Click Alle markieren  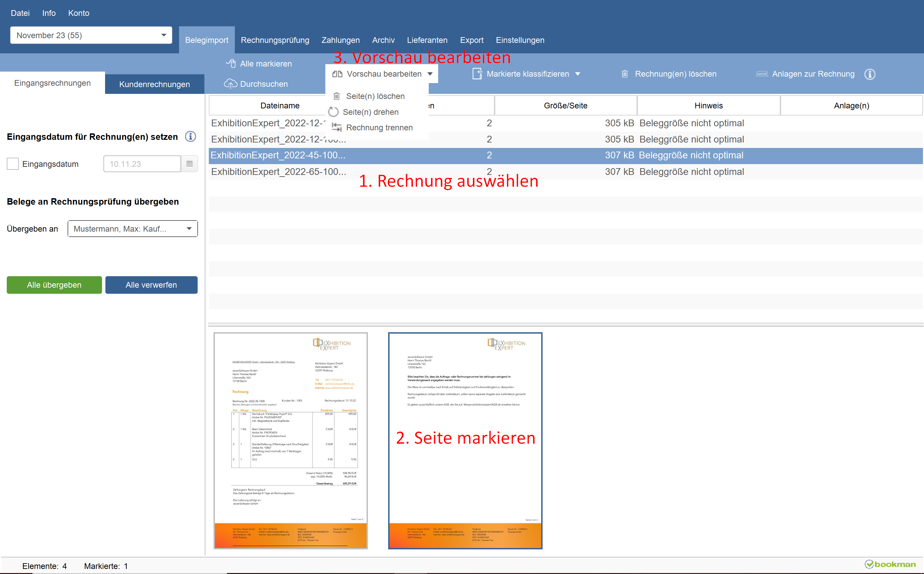[266, 64]
